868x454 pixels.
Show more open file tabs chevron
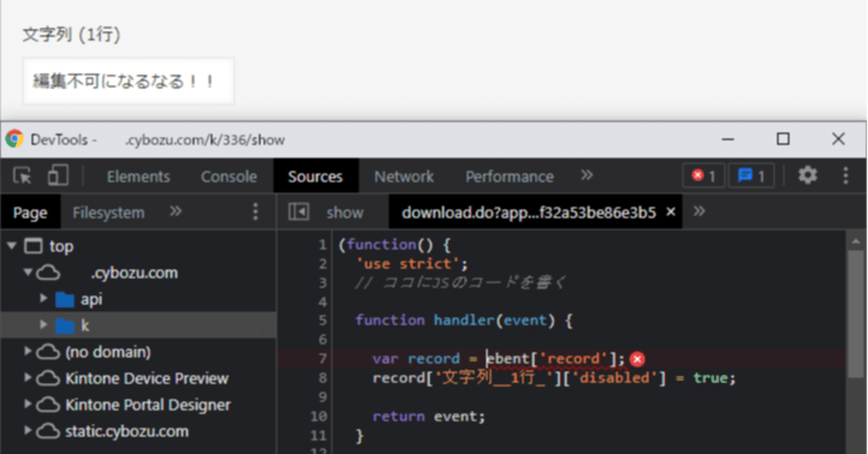(x=700, y=211)
